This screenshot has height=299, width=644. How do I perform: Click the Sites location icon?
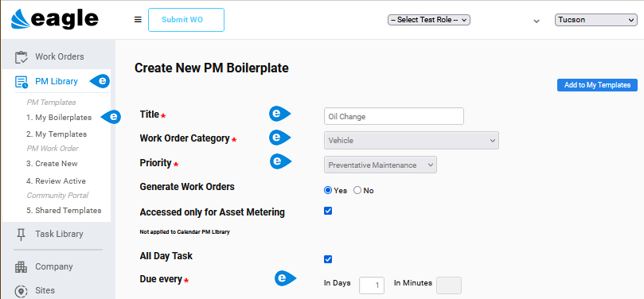pyautogui.click(x=21, y=291)
